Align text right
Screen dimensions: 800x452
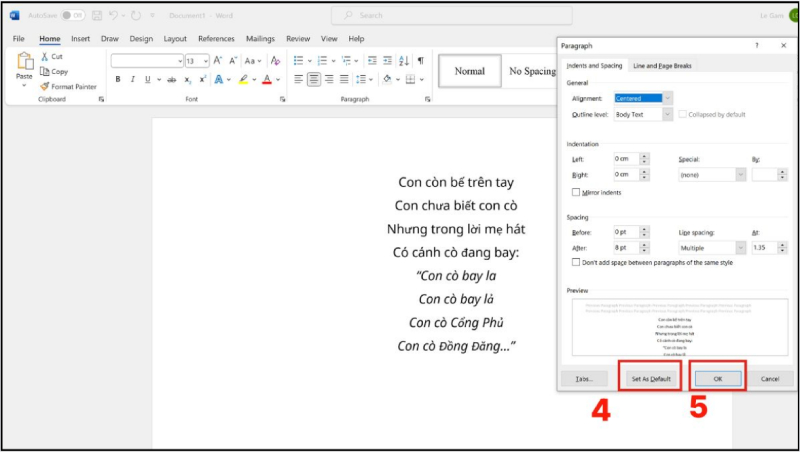pos(330,80)
